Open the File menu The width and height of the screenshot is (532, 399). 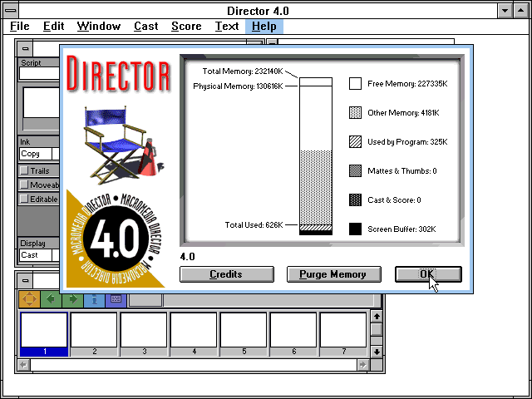[20, 26]
